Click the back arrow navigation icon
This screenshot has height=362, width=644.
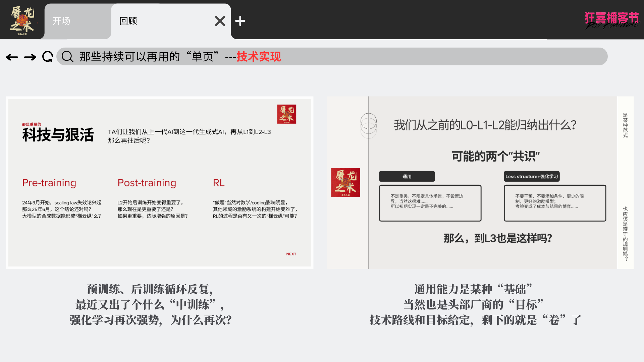[12, 57]
